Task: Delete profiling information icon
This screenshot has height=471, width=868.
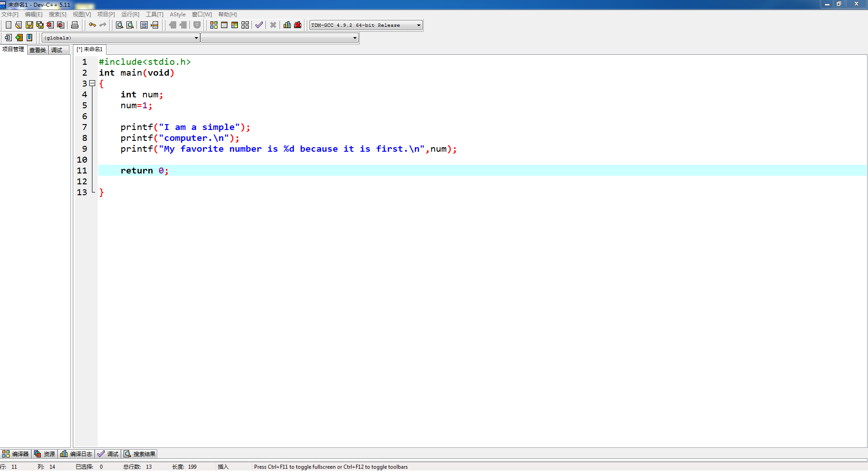Action: coord(298,25)
